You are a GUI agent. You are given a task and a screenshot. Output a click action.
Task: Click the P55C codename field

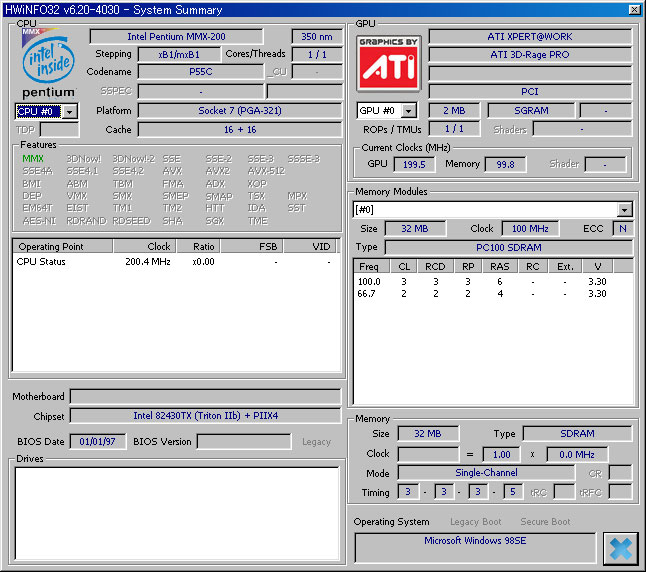201,72
